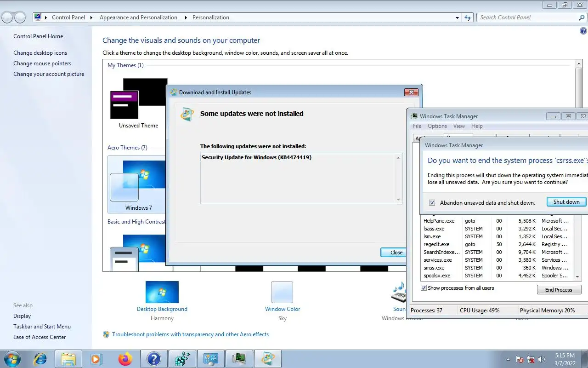Open the Windows Start menu orb

coord(12,358)
